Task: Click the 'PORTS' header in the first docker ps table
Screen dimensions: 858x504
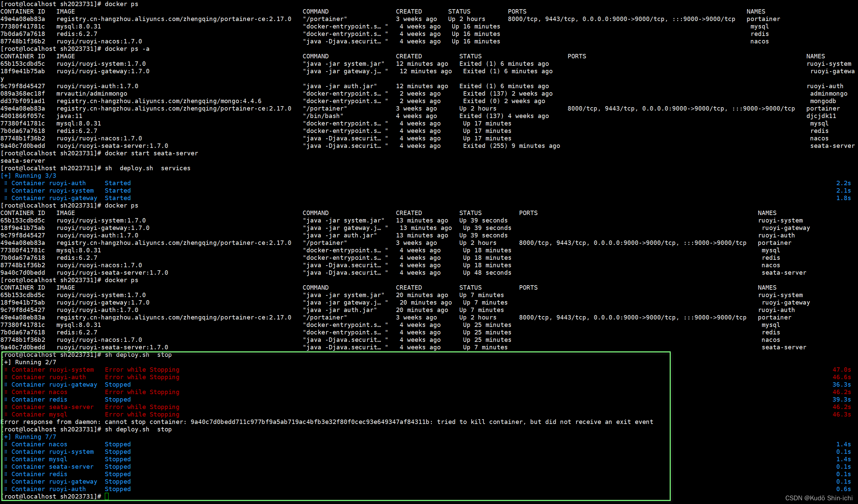Action: tap(517, 12)
